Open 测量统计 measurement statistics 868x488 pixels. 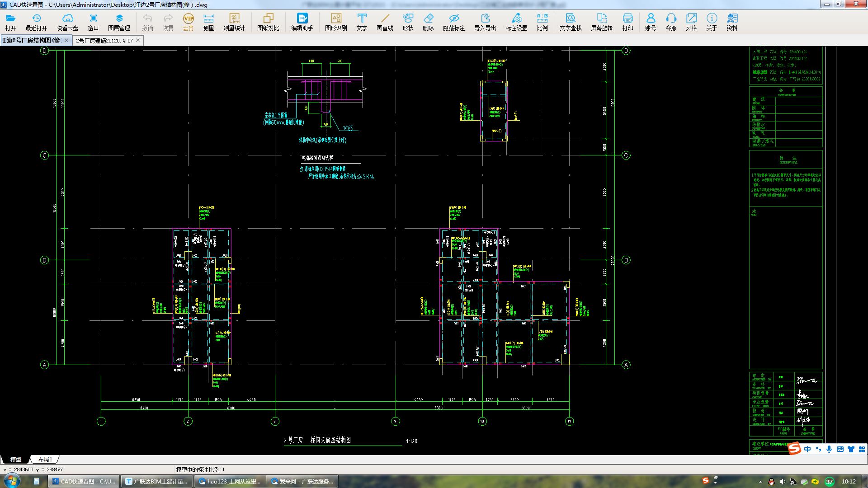[x=234, y=22]
